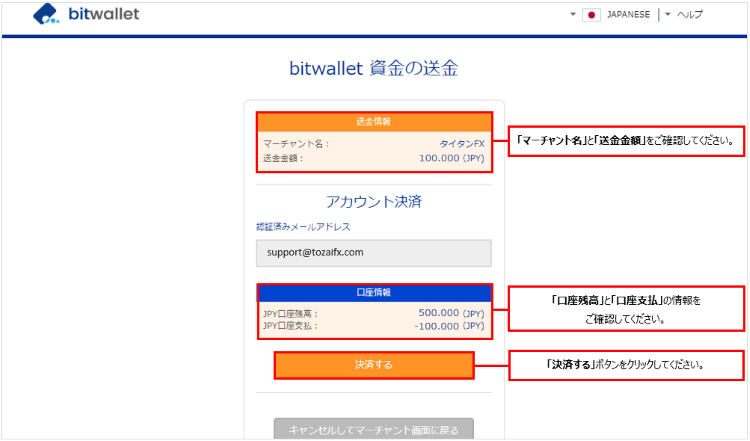Click the -100.000 (JPY) payment value

click(449, 326)
